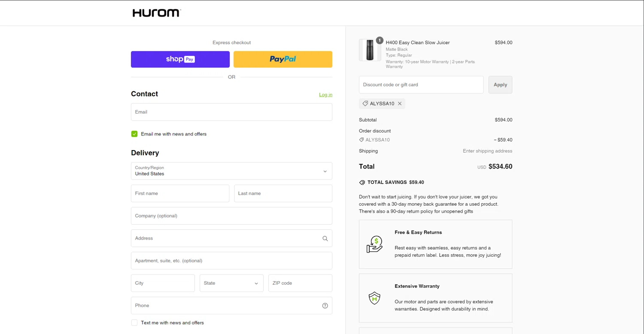Click the Discount code or gift card field

(421, 85)
